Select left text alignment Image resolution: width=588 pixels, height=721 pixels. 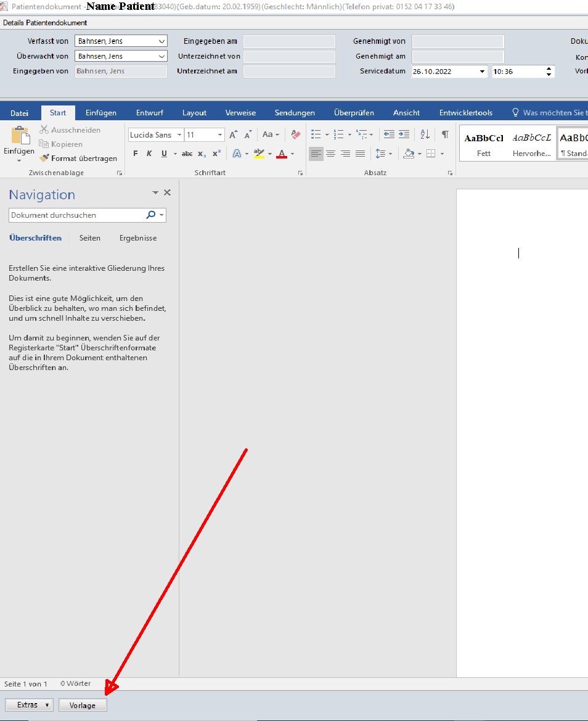316,154
